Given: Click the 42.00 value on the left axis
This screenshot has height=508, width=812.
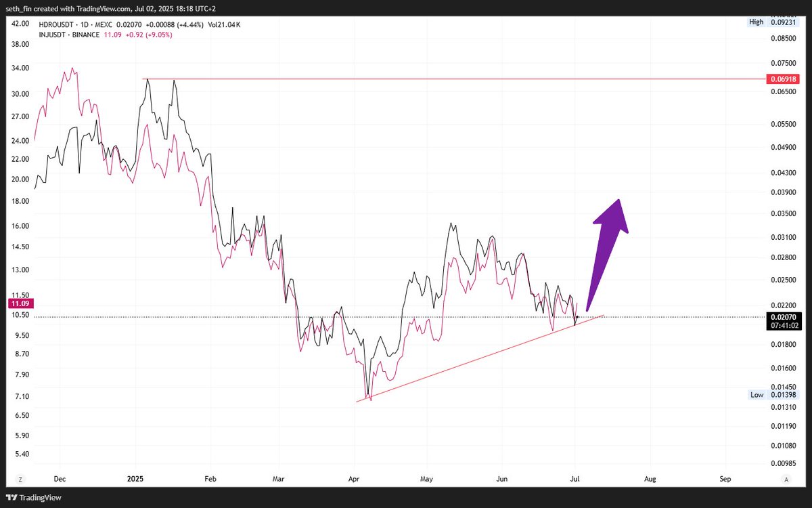Looking at the screenshot, I should [21, 23].
